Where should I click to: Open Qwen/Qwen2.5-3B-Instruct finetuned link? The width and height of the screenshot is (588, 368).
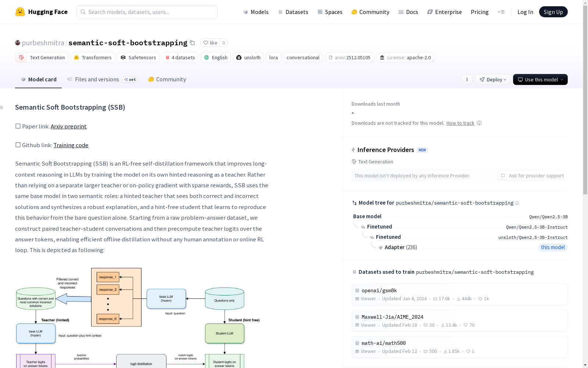537,227
